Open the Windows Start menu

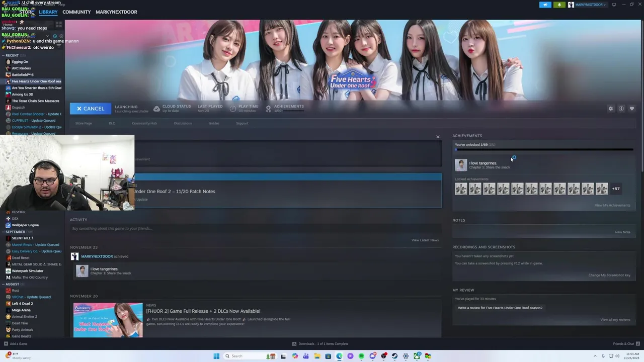[x=216, y=356]
